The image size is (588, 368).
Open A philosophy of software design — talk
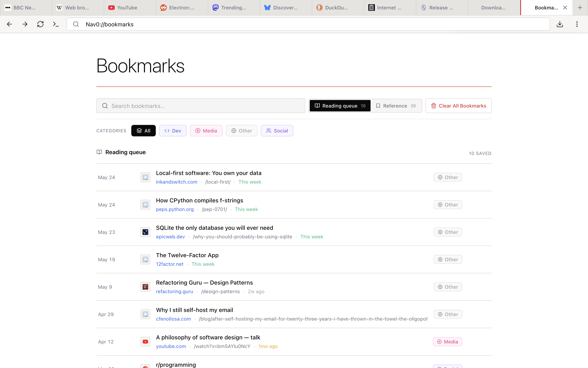click(x=208, y=337)
